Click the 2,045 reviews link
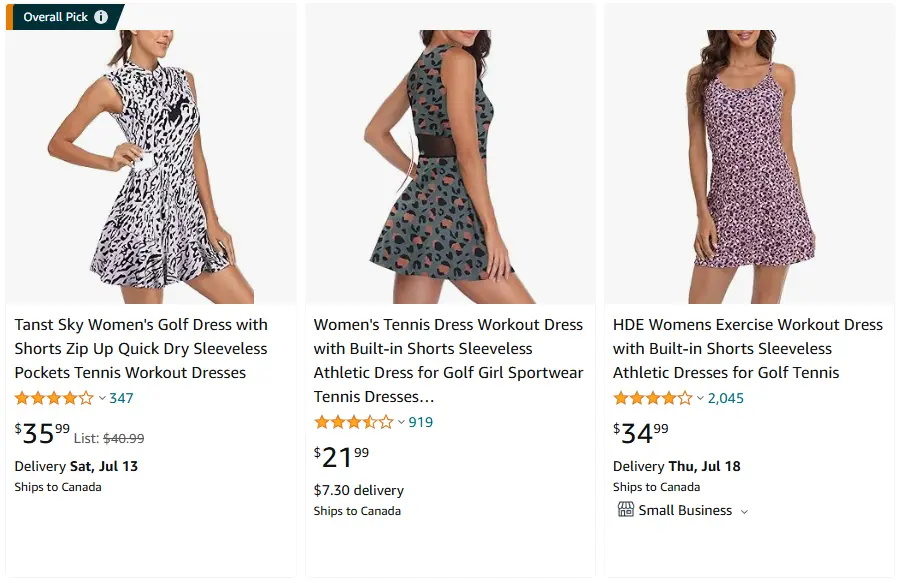The width and height of the screenshot is (900, 583). (x=725, y=397)
